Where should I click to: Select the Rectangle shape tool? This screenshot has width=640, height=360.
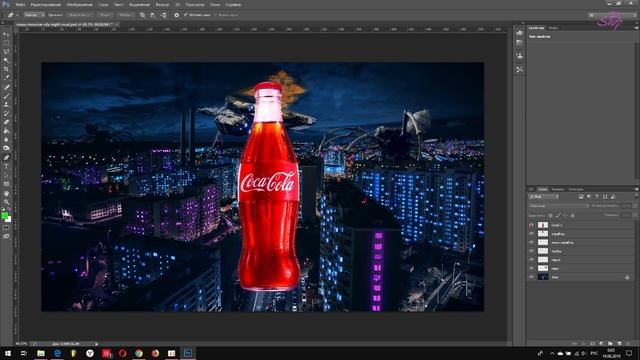point(6,184)
